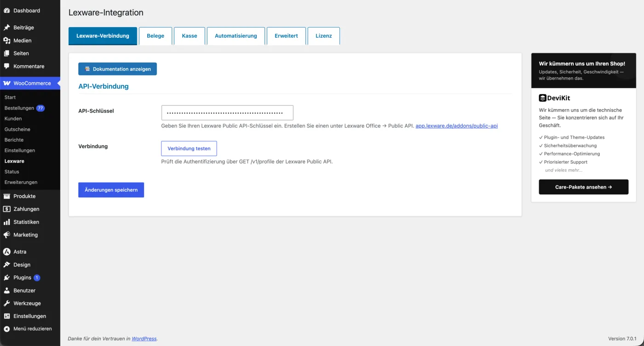Open the app.lexware.de/addons/public-api link
Viewport: 644px width, 346px height.
(x=457, y=126)
